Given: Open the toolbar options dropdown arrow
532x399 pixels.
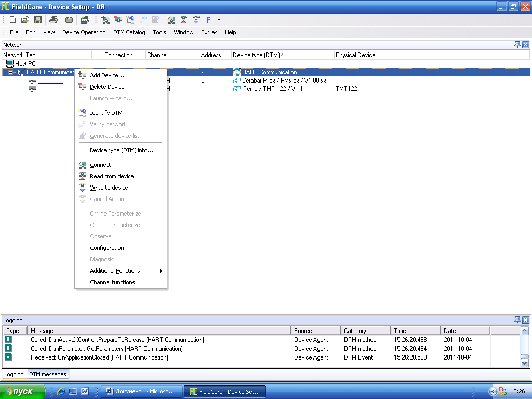Looking at the screenshot, I should coord(219,20).
